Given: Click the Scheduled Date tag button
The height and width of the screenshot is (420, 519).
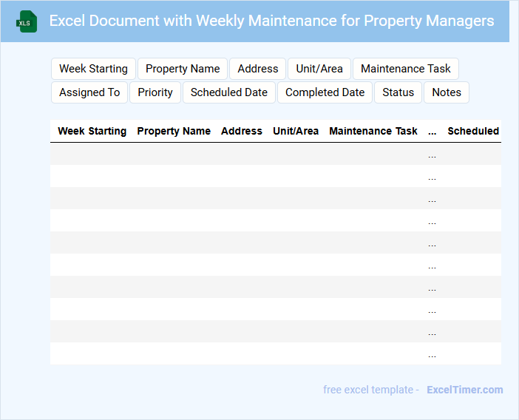Looking at the screenshot, I should pos(229,92).
